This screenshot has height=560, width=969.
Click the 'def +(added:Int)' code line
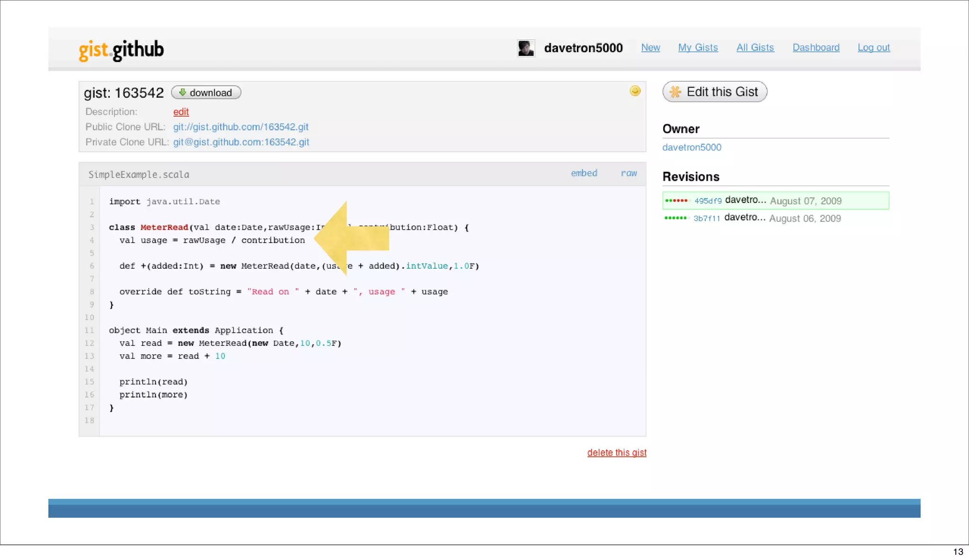point(299,266)
